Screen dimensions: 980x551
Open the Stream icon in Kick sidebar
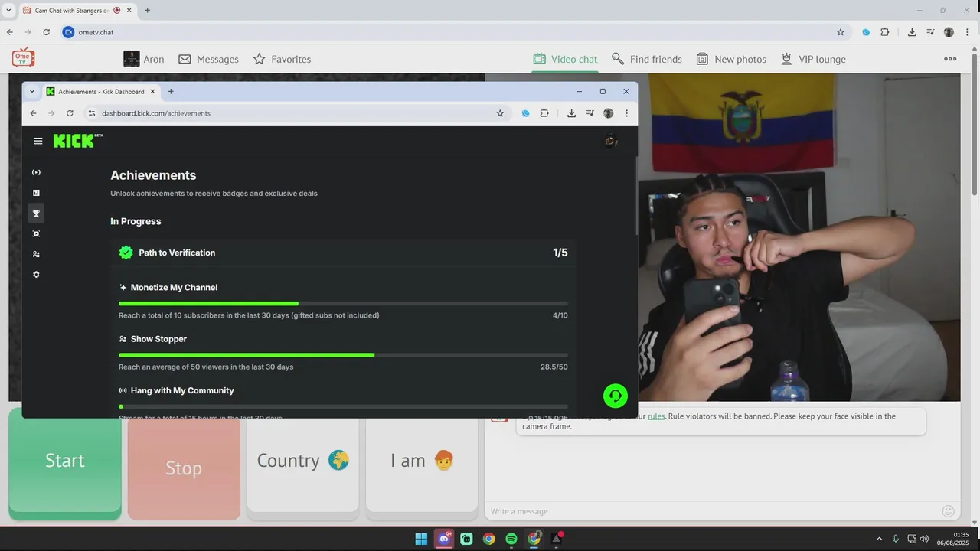36,172
